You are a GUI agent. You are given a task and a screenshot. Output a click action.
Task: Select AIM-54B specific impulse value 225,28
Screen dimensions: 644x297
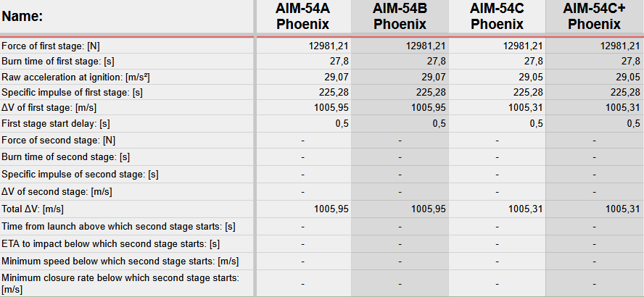coord(432,92)
